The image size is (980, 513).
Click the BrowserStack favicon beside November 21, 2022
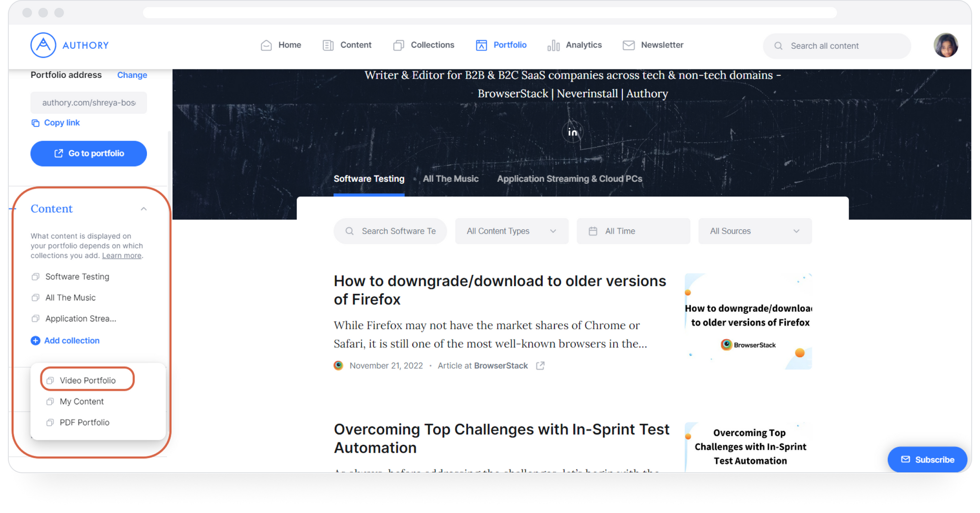point(338,365)
